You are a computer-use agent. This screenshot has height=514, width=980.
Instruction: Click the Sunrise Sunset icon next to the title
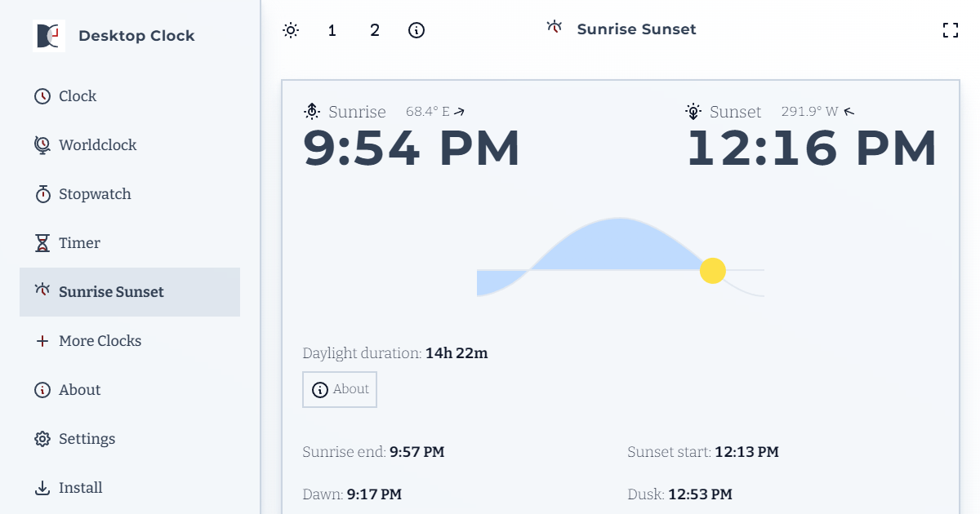point(554,27)
